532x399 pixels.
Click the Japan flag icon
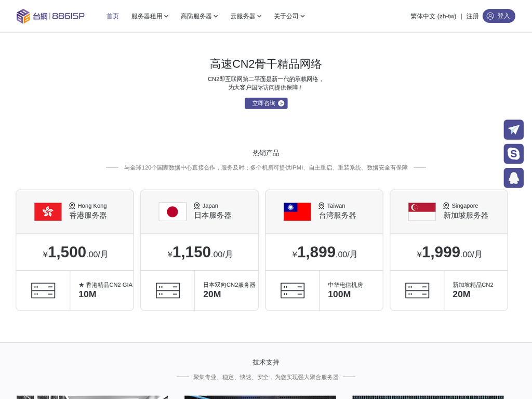click(x=172, y=212)
